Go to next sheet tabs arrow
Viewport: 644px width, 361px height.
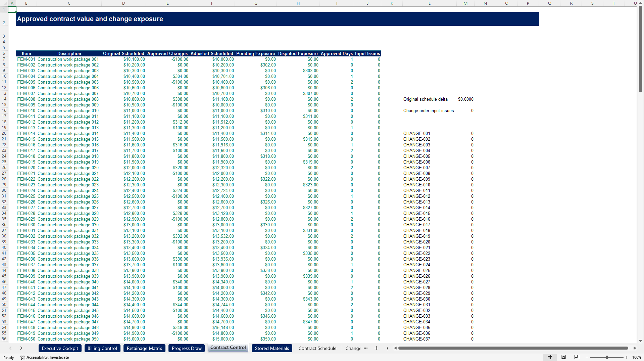point(21,348)
